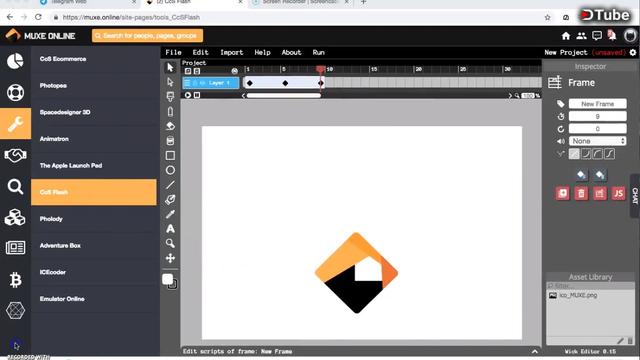The image size is (640, 360).
Task: Click the red extend frame button
Action: point(600,193)
